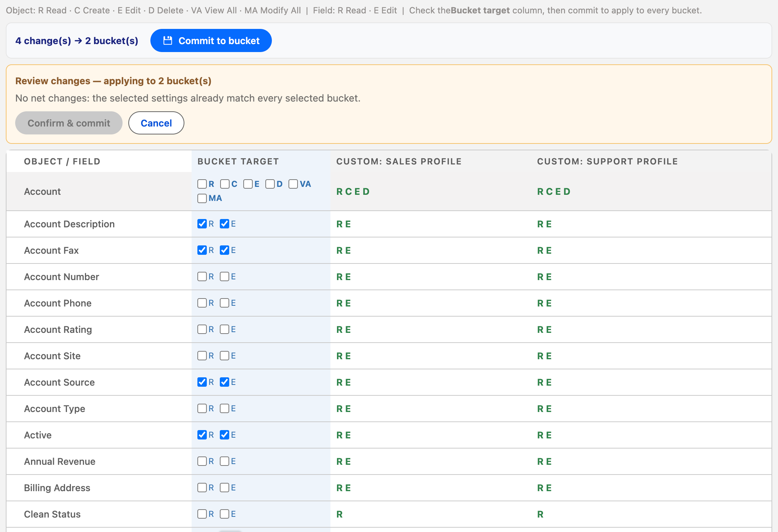Viewport: 778px width, 532px height.
Task: Check R for Account Phone
Action: [202, 303]
